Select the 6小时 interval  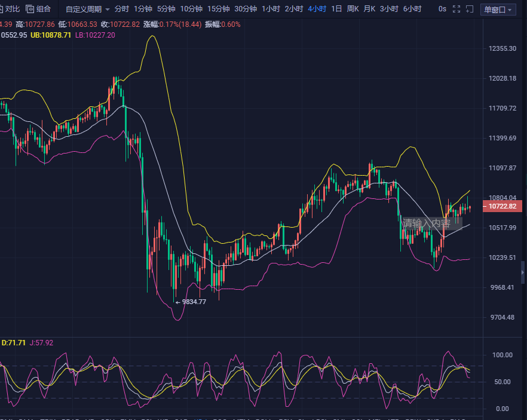tap(412, 9)
